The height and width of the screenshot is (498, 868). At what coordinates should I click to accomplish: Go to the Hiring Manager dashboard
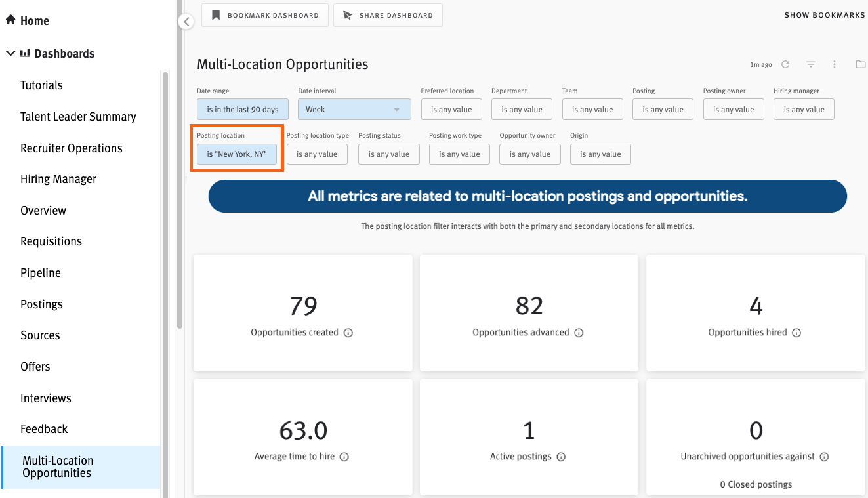click(x=58, y=179)
